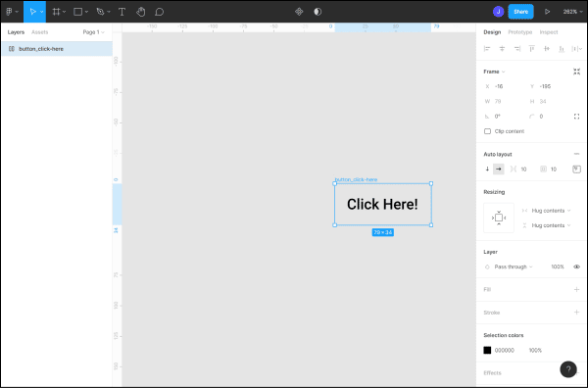Switch to the Inspect tab
Viewport: 588px width, 388px height.
(549, 32)
